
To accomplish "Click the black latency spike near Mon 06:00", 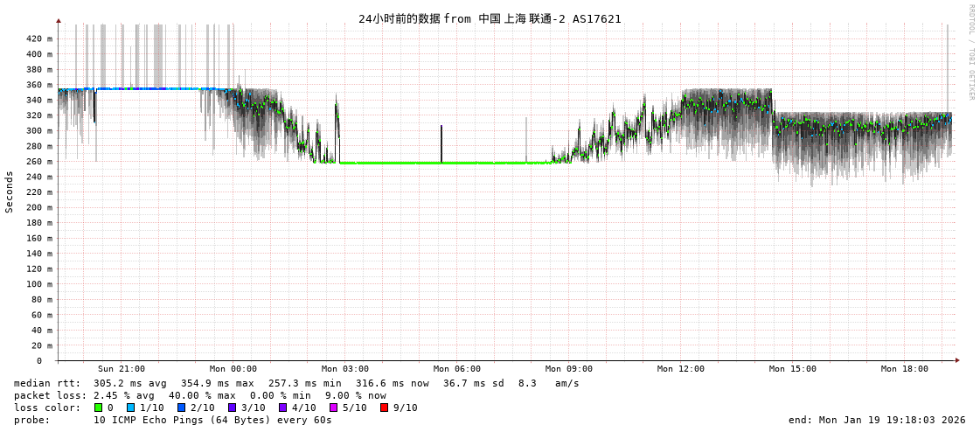I will pos(441,143).
